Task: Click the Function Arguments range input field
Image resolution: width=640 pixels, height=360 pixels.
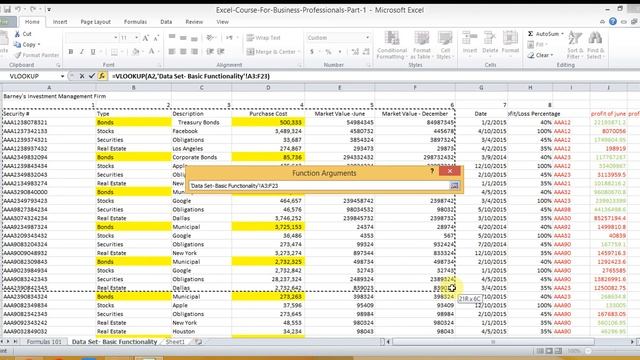Action: (319, 186)
